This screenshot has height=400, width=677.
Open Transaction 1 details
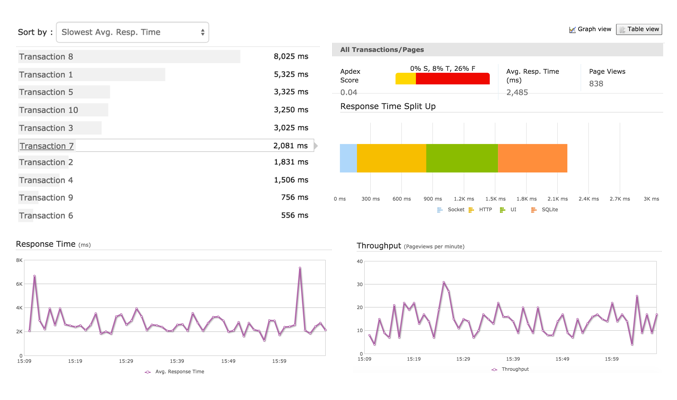[x=46, y=75]
